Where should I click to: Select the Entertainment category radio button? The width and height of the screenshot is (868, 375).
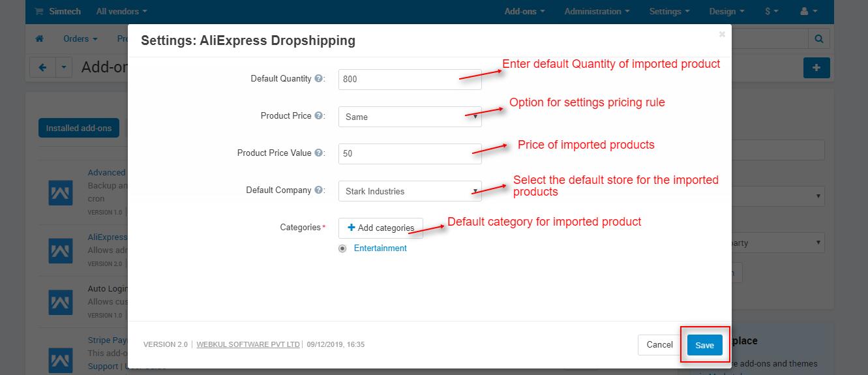(x=342, y=248)
